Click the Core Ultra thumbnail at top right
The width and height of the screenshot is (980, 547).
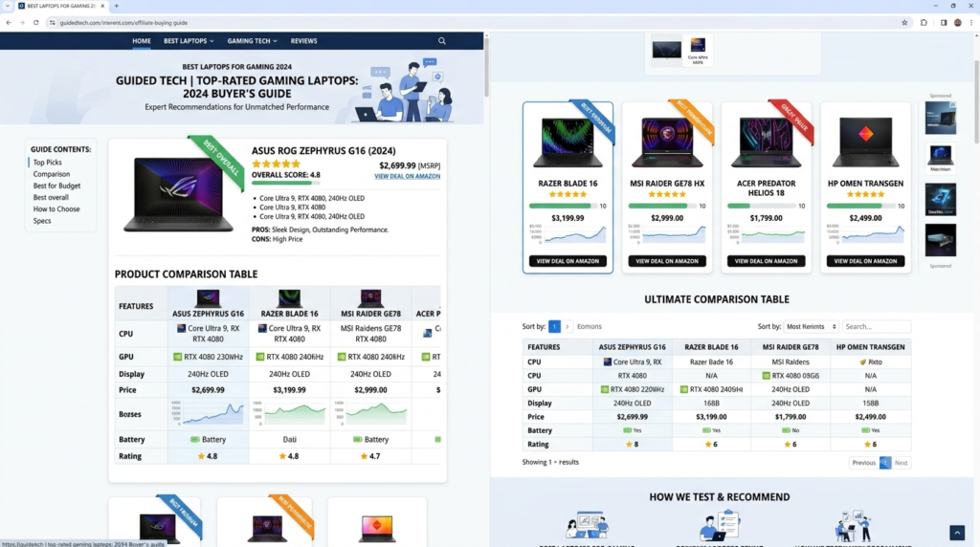[698, 51]
